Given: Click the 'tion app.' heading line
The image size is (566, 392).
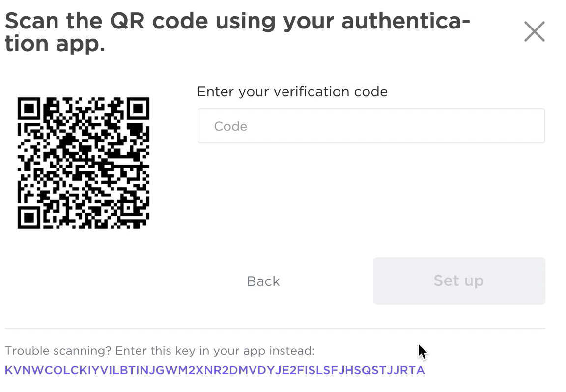Looking at the screenshot, I should [55, 44].
